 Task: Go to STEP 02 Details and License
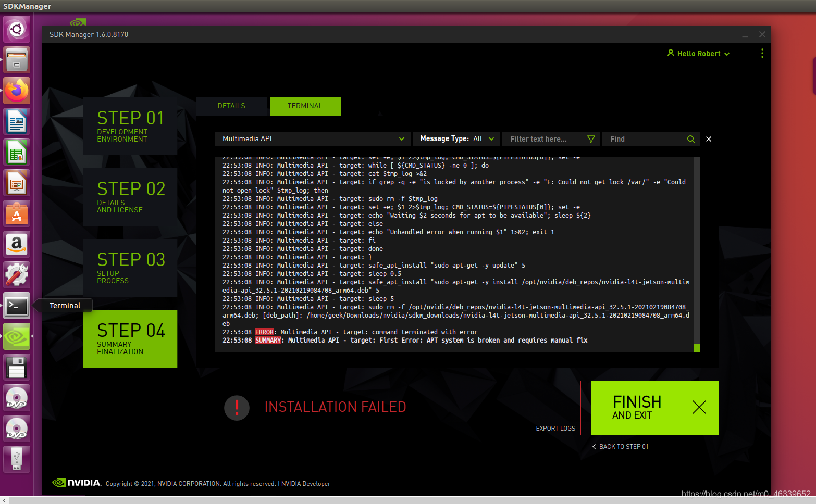[130, 197]
